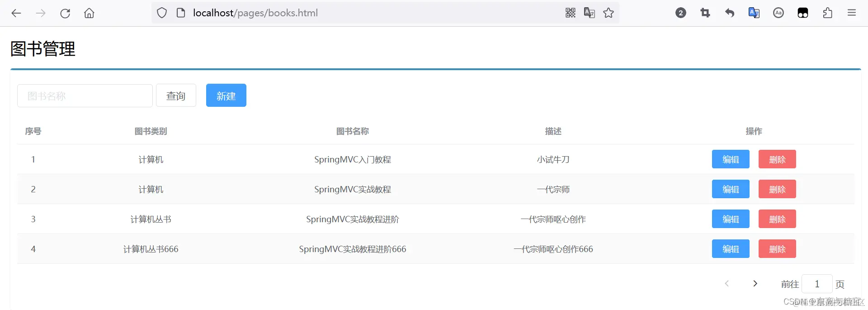Click the page info document icon
The image size is (868, 310).
tap(181, 13)
